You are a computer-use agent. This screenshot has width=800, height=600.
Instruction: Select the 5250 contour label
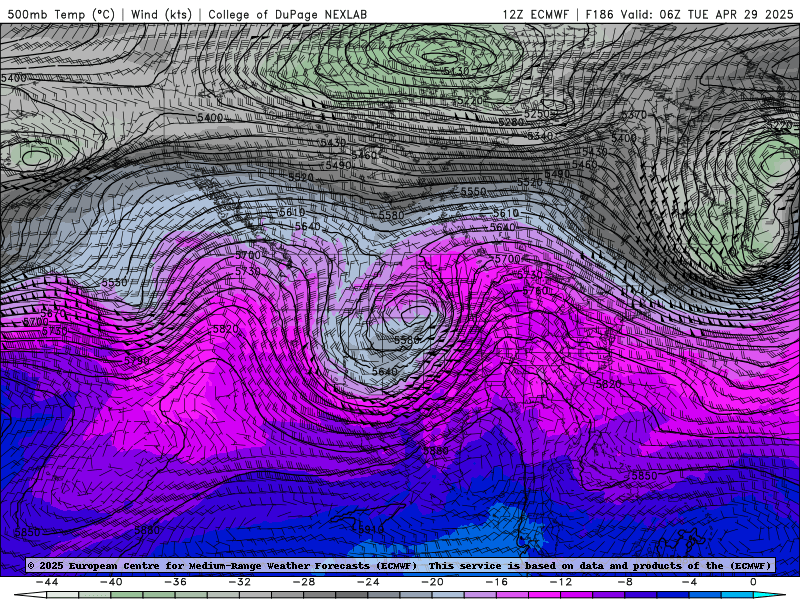pos(538,114)
